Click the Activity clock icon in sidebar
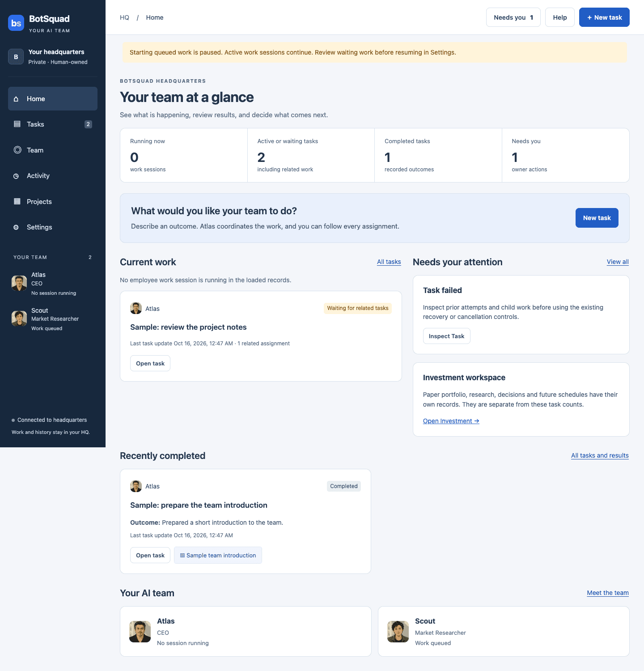Image resolution: width=644 pixels, height=671 pixels. [16, 176]
